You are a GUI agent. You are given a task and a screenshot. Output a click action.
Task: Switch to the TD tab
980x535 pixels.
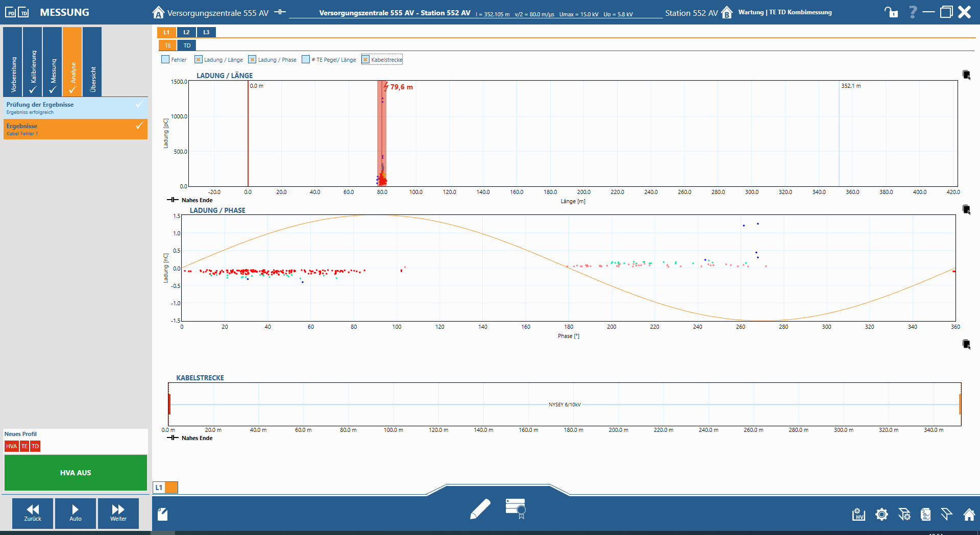[187, 45]
